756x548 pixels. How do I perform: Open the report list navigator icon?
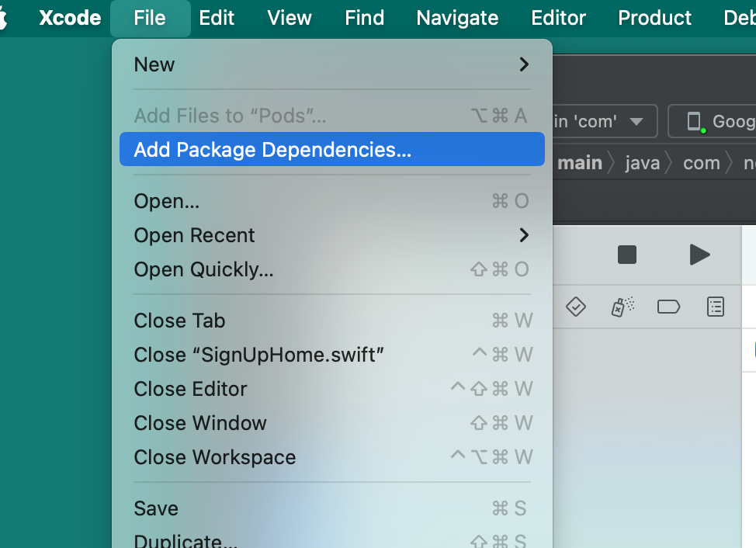point(716,307)
